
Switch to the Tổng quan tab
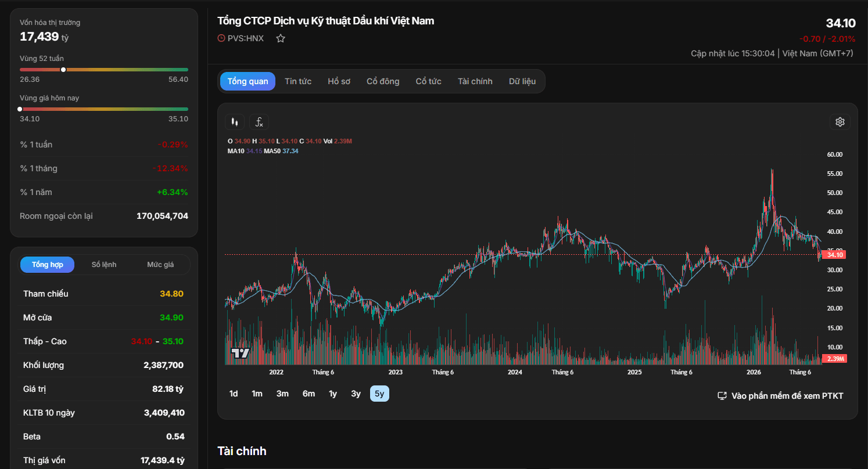(x=248, y=81)
